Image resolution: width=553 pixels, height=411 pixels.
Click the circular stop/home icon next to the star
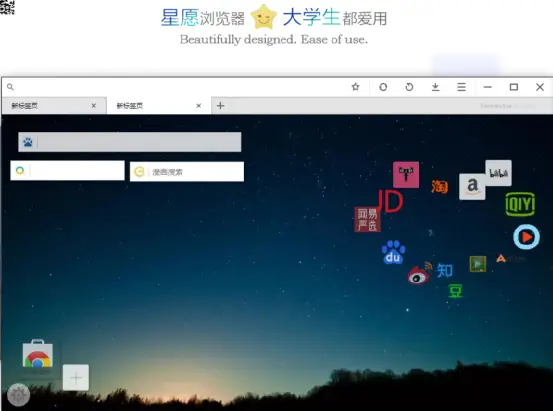pyautogui.click(x=383, y=87)
